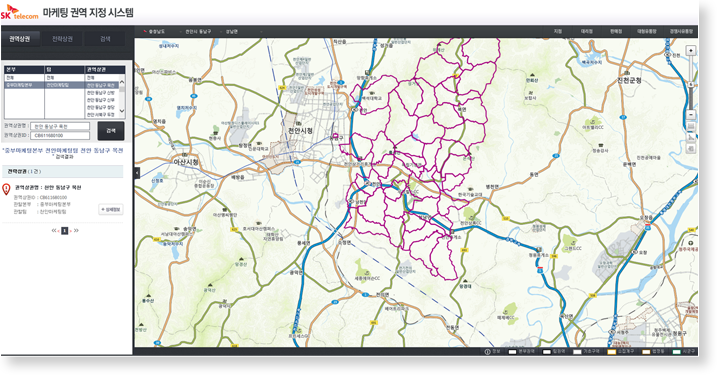This screenshot has height=375, width=717.
Task: Switch to the 전략상권 tab
Action: point(62,39)
